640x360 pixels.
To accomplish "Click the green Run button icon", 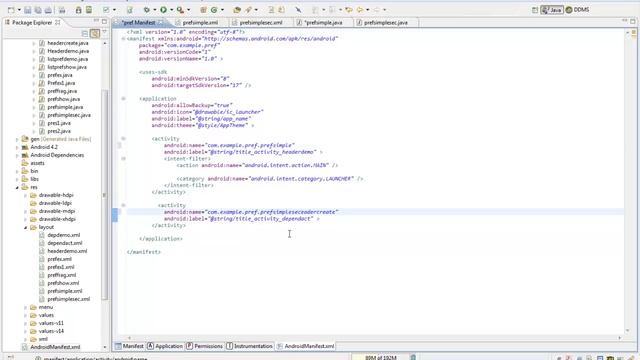I will (x=163, y=10).
